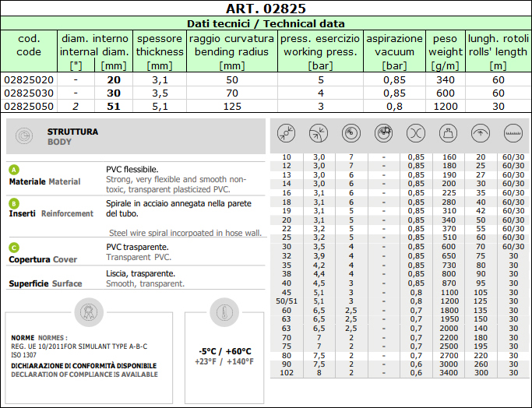Click the ruler roll length icon
Viewport: 532px width, 408px height.
[x=512, y=133]
